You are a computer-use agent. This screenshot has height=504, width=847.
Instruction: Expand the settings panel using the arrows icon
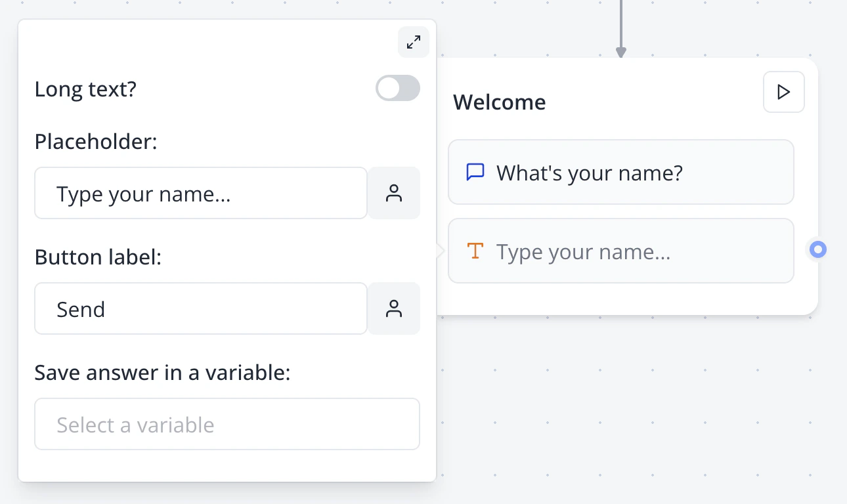413,42
